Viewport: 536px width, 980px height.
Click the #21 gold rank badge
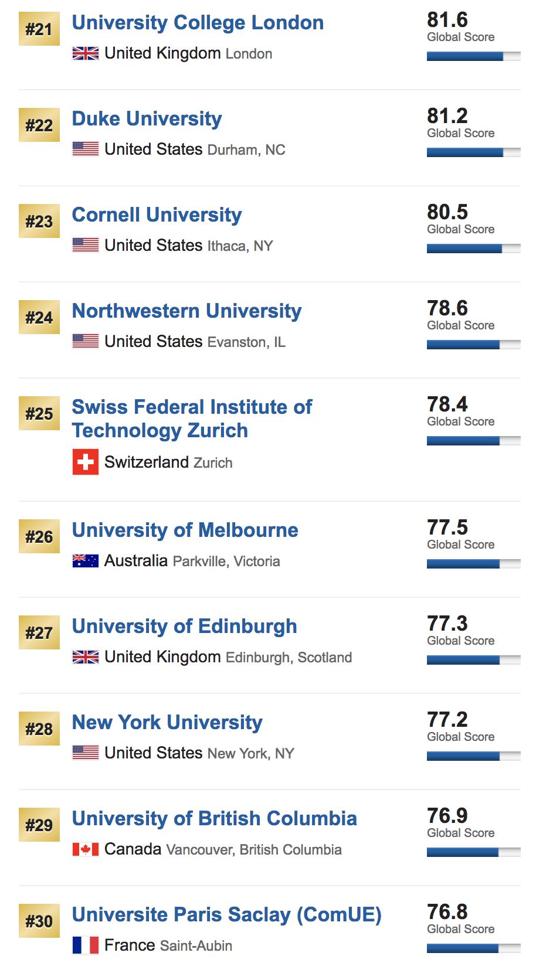[x=39, y=29]
